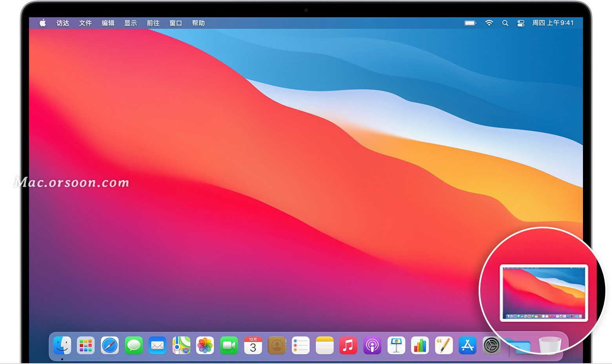Open the Wi-Fi status menu
612x364 pixels.
(489, 23)
